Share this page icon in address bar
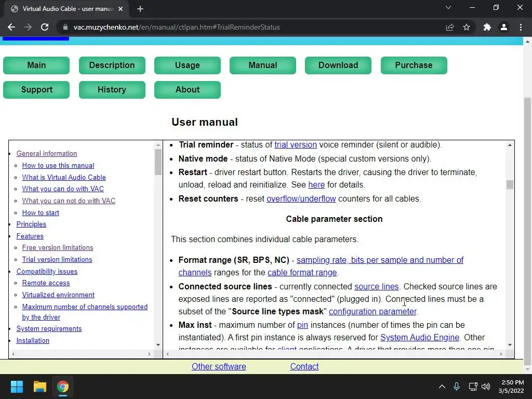 pyautogui.click(x=450, y=27)
